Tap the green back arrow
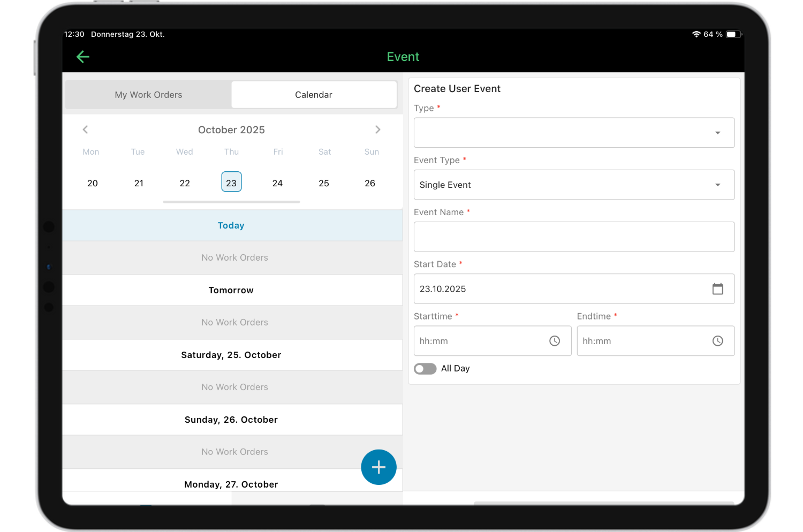 [83, 57]
